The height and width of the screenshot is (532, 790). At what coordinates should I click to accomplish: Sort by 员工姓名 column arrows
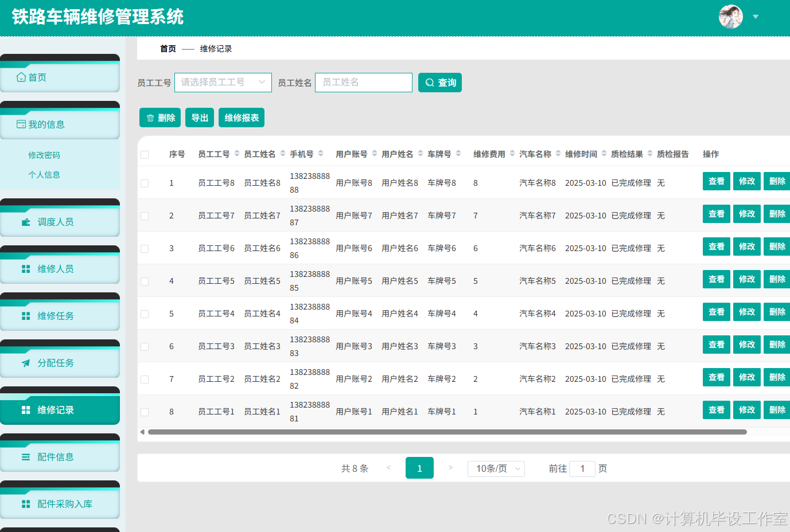[283, 154]
